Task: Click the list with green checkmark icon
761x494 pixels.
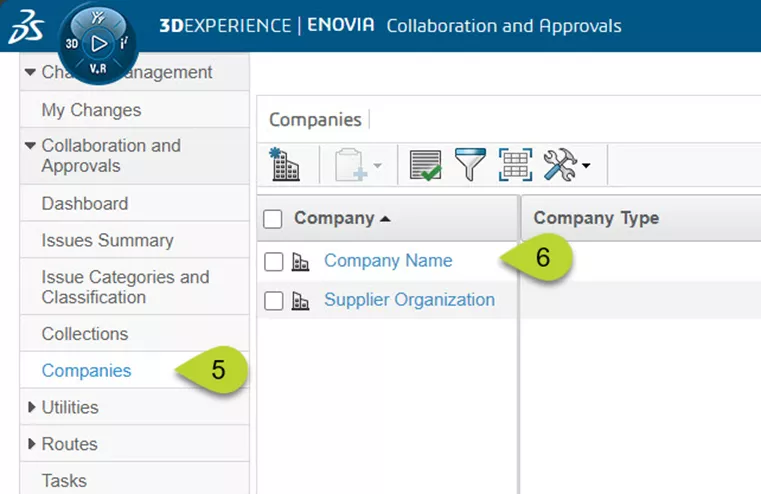Action: [426, 165]
